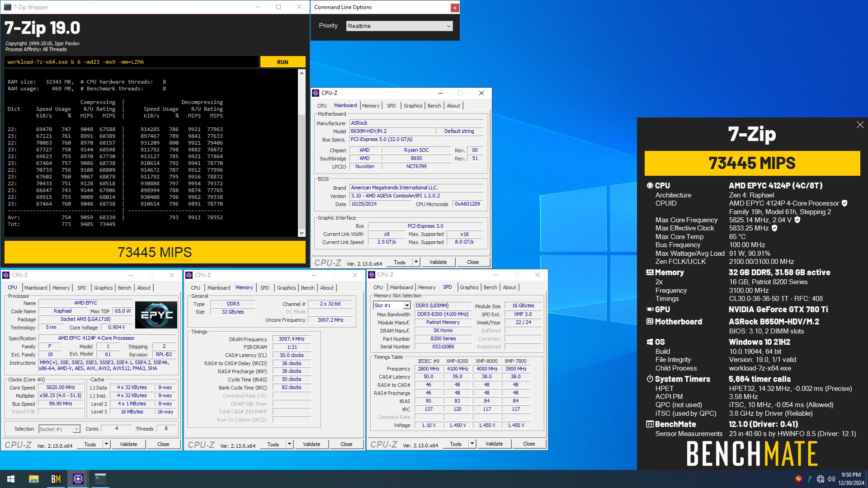Open Tools dropdown arrow in Memory tab window

coord(289,444)
